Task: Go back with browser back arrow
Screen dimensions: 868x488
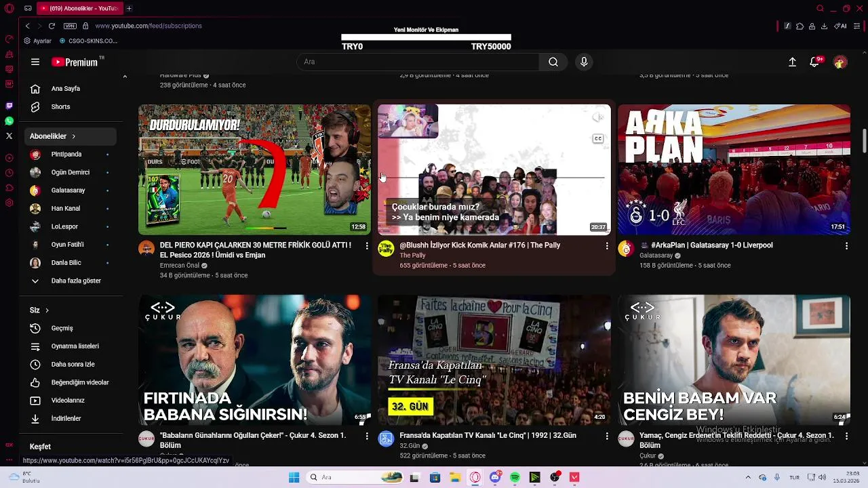Action: pos(27,26)
